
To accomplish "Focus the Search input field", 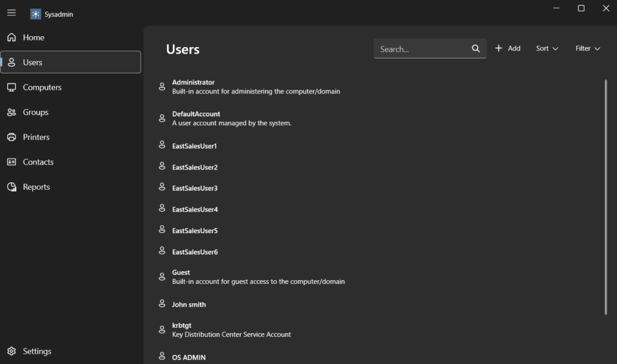I will pyautogui.click(x=422, y=49).
